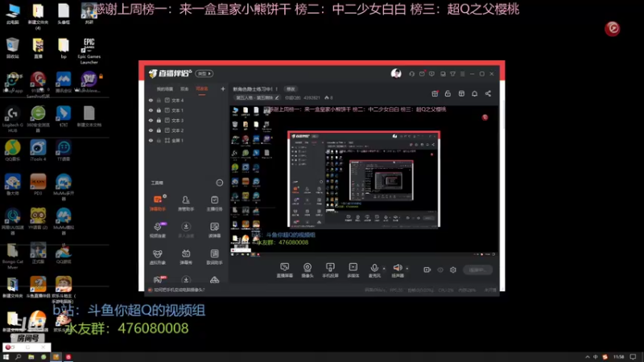This screenshot has height=362, width=644.
Task: Add a new scene with plus button
Action: pyautogui.click(x=223, y=88)
